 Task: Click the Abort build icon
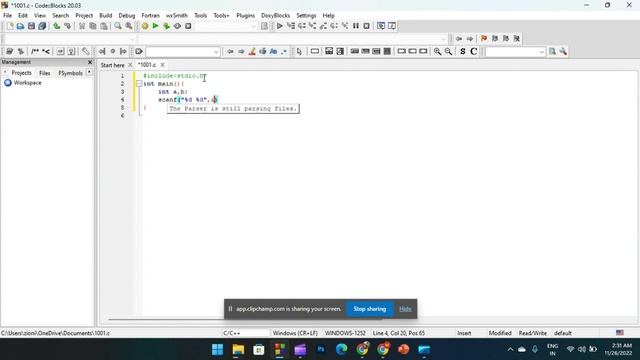(x=188, y=26)
